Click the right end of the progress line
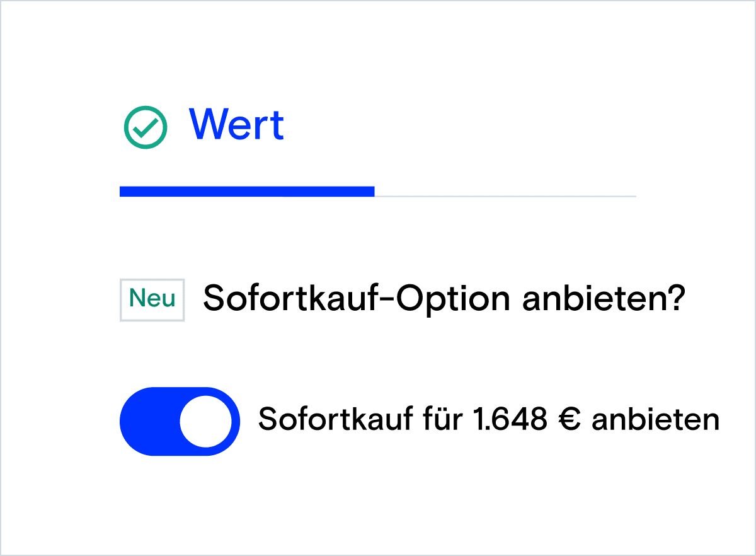This screenshot has height=556, width=756. point(633,196)
